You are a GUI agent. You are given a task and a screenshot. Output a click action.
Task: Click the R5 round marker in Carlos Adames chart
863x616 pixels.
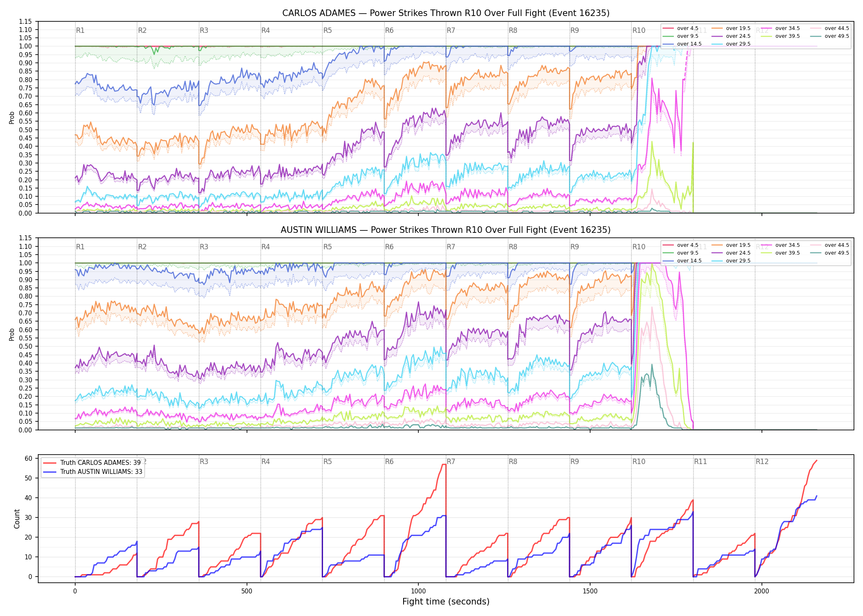coord(328,30)
